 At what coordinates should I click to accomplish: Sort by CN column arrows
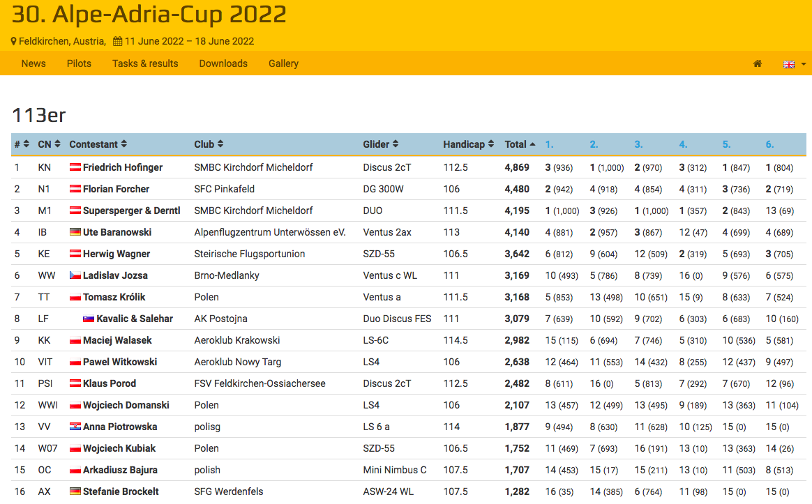click(57, 144)
